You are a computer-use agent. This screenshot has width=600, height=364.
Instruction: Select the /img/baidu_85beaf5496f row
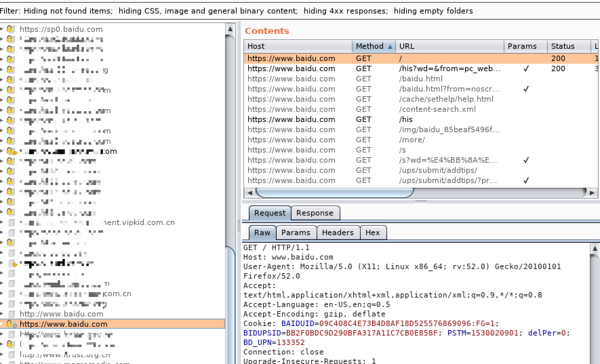coord(421,129)
